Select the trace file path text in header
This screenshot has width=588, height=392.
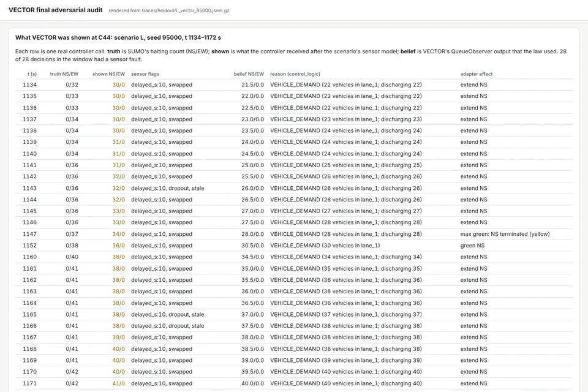pos(169,10)
